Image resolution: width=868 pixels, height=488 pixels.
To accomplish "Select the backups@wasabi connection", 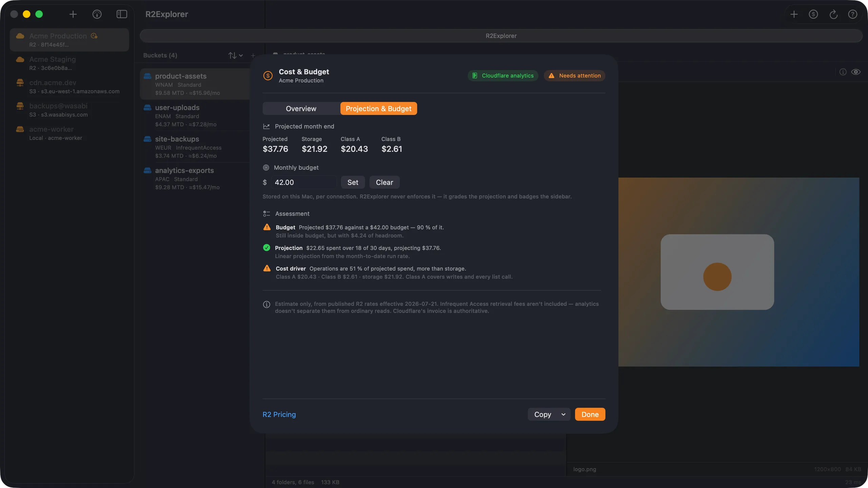I will [70, 110].
